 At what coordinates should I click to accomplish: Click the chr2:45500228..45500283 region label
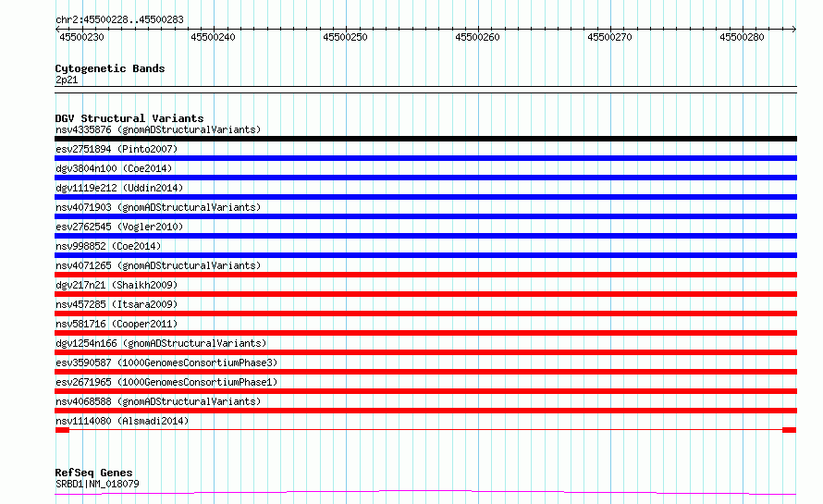click(x=119, y=20)
